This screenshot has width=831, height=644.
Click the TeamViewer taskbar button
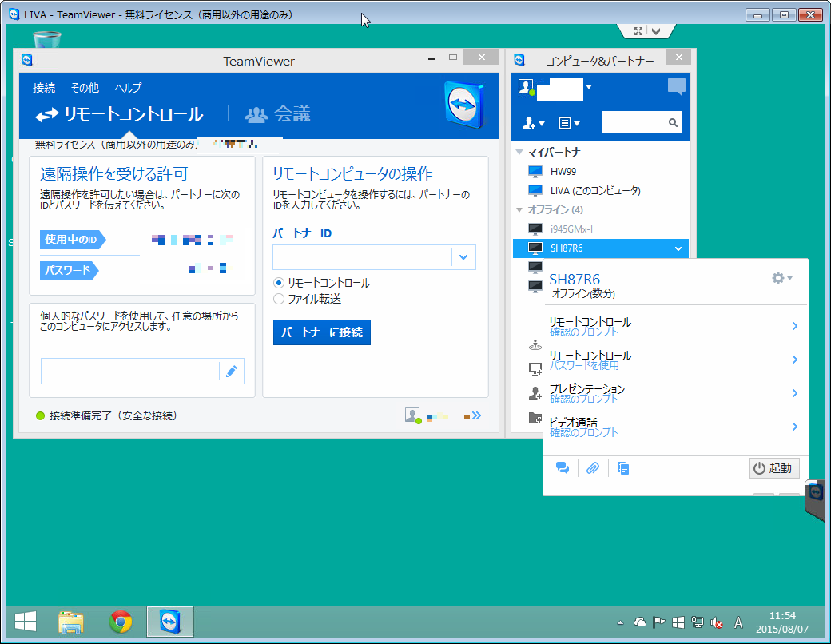[170, 622]
